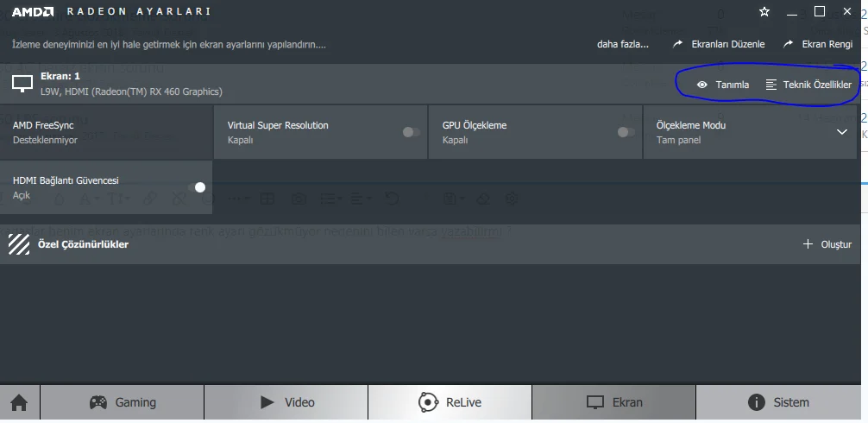This screenshot has width=868, height=423.
Task: Click the display icon on Ekran tab
Action: coord(595,402)
